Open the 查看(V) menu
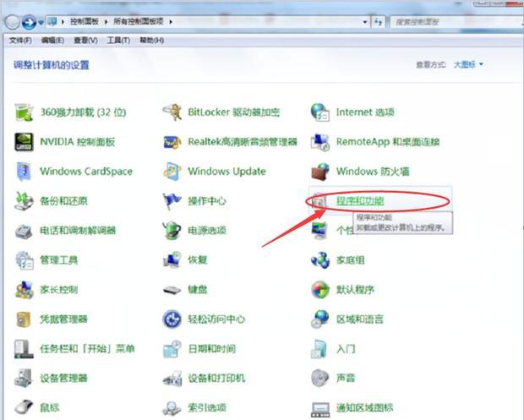Image resolution: width=524 pixels, height=420 pixels. 85,41
